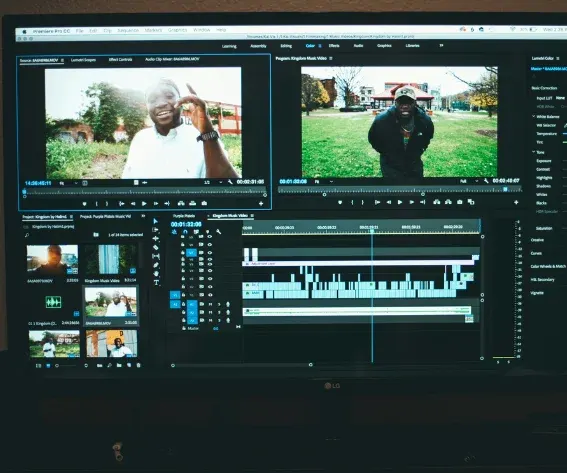This screenshot has height=473, width=567.
Task: Collapse Tone section in Lumetri
Action: point(533,152)
